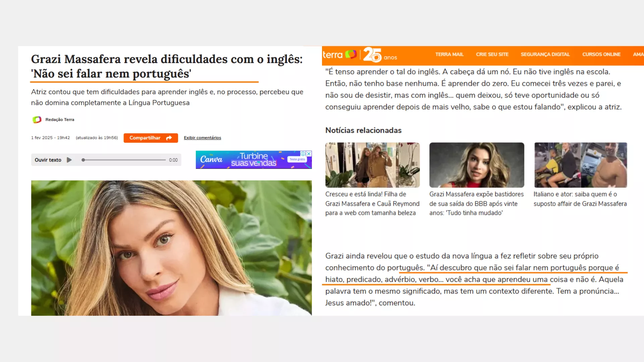
Task: Go to SEGURANÇA DIGITAL in header
Action: (545, 54)
